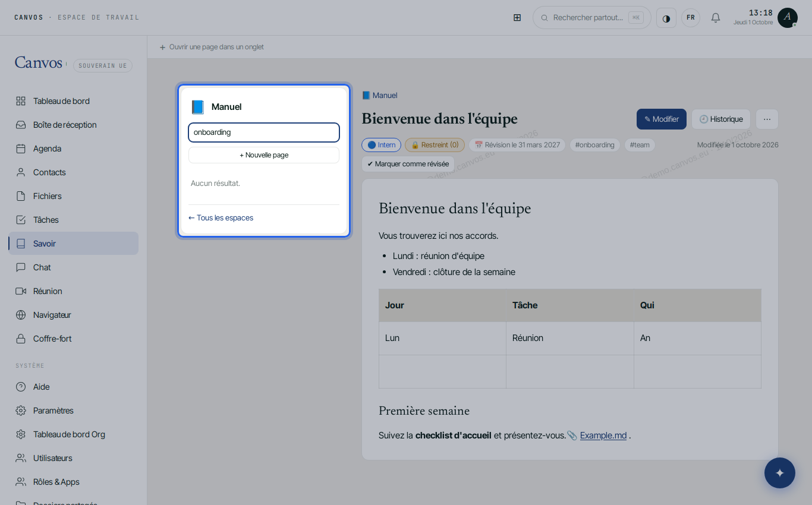Image resolution: width=812 pixels, height=505 pixels.
Task: Open Boîte de réception in sidebar
Action: click(x=73, y=125)
